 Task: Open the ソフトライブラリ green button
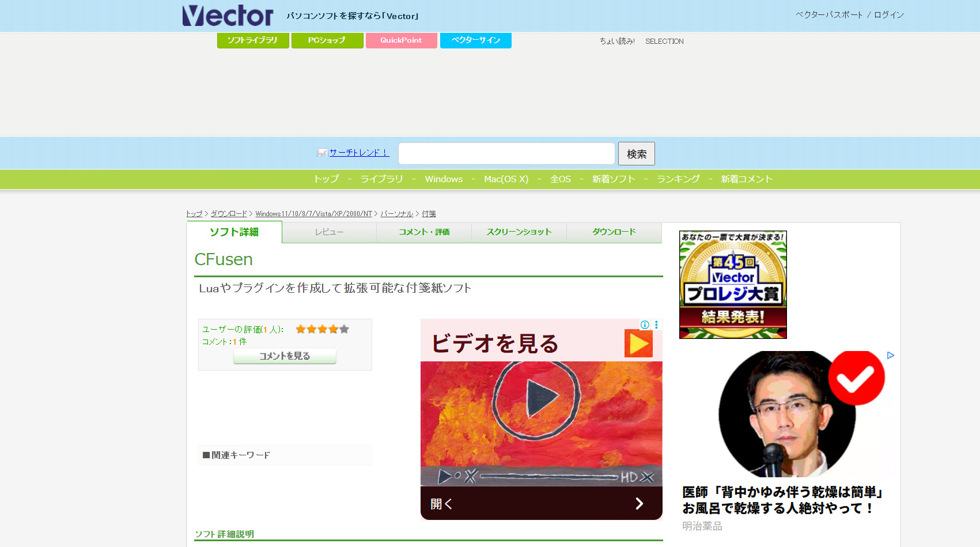(252, 40)
